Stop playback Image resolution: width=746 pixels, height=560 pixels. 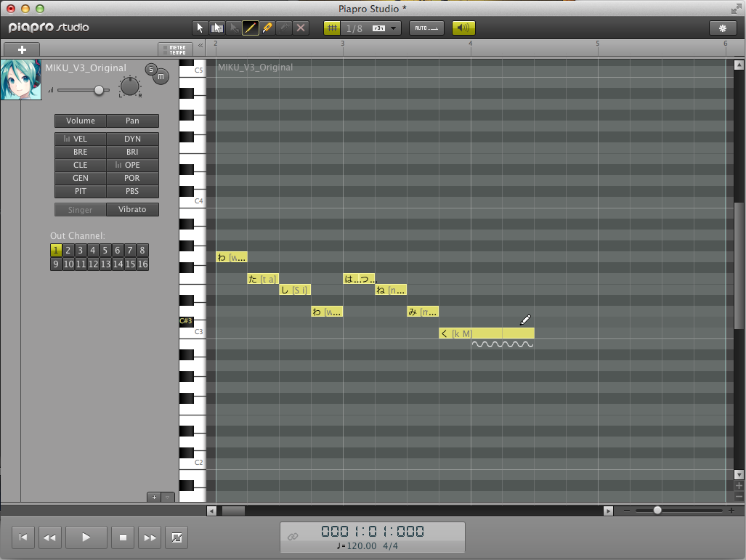123,537
